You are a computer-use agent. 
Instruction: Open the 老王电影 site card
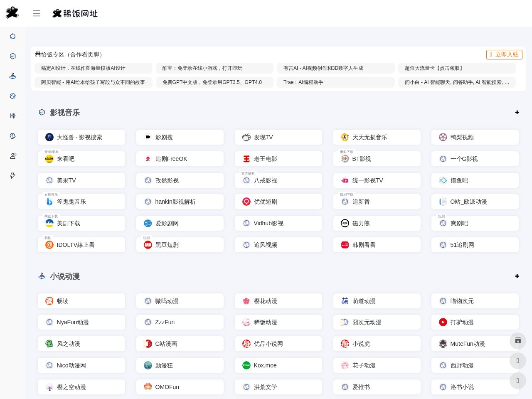point(278,159)
